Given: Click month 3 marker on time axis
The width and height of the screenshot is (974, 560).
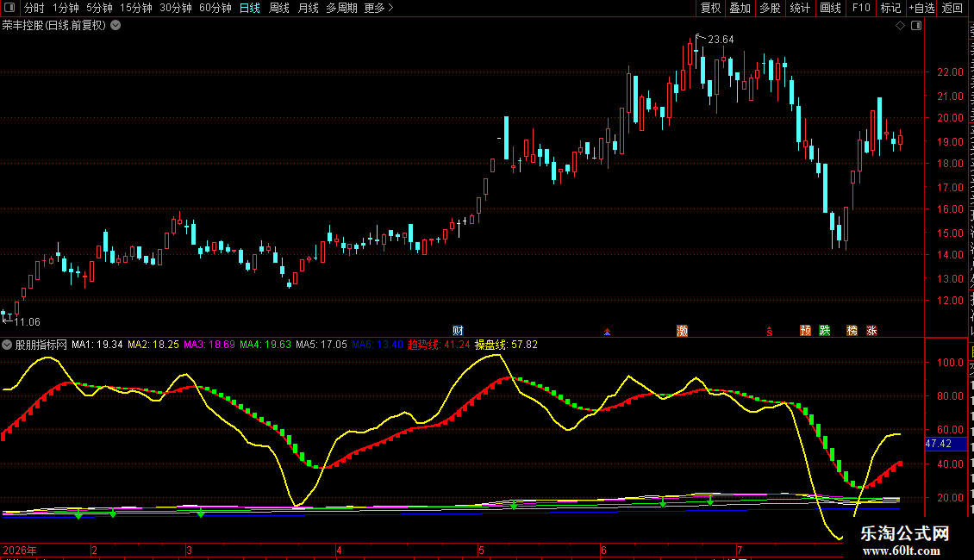Looking at the screenshot, I should coord(189,550).
